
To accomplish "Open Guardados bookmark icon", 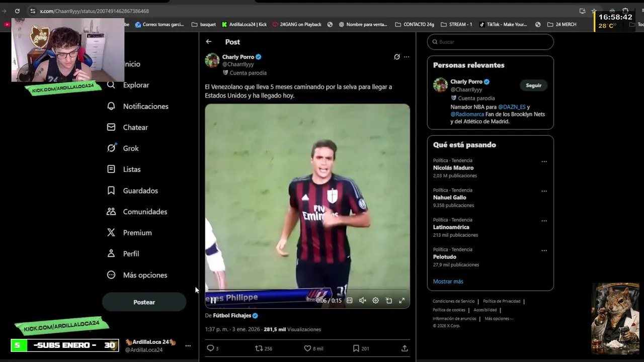I will 111,191.
